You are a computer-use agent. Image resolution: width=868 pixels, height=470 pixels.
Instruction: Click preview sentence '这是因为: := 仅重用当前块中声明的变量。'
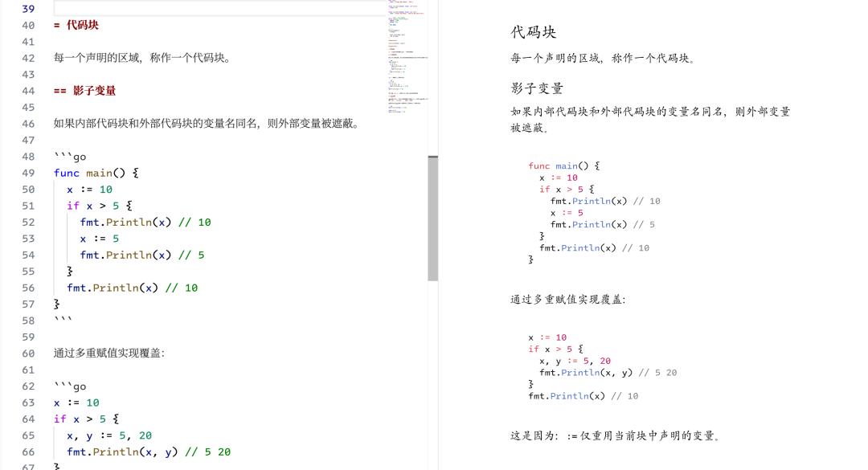click(x=616, y=435)
